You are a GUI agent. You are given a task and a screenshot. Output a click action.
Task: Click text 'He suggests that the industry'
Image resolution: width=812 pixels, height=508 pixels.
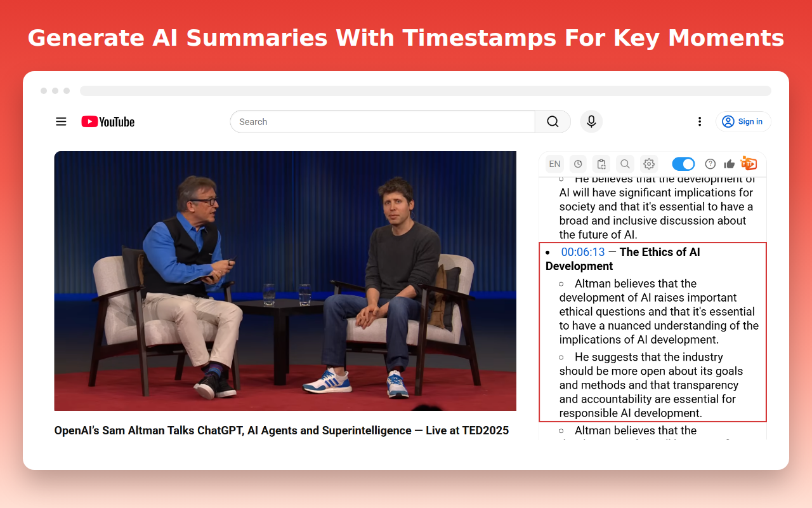click(649, 357)
